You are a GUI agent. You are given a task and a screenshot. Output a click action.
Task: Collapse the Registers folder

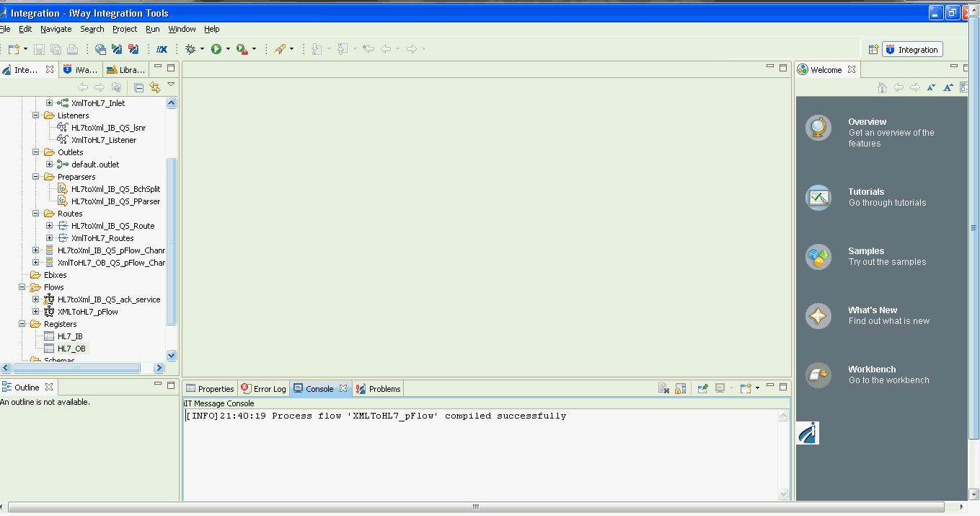pos(22,324)
